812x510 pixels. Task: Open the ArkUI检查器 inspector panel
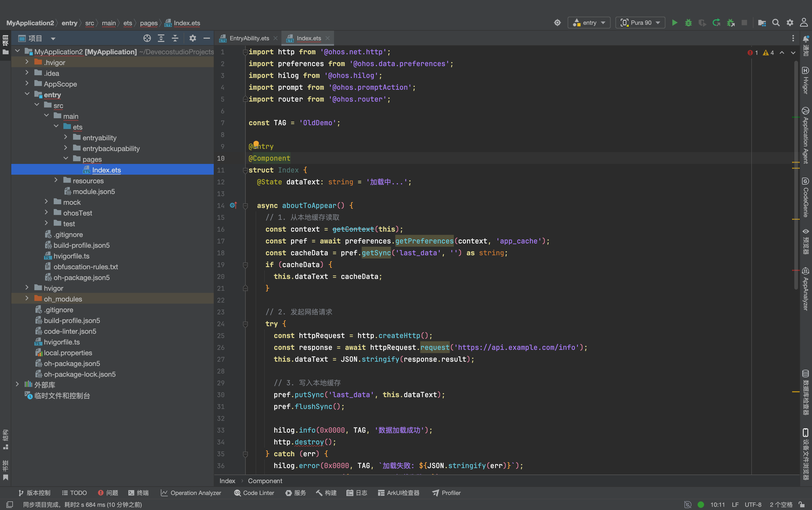click(399, 493)
